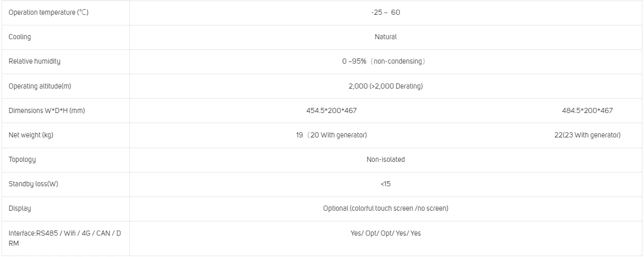
Task: Click the Cooling row label
Action: [20, 37]
